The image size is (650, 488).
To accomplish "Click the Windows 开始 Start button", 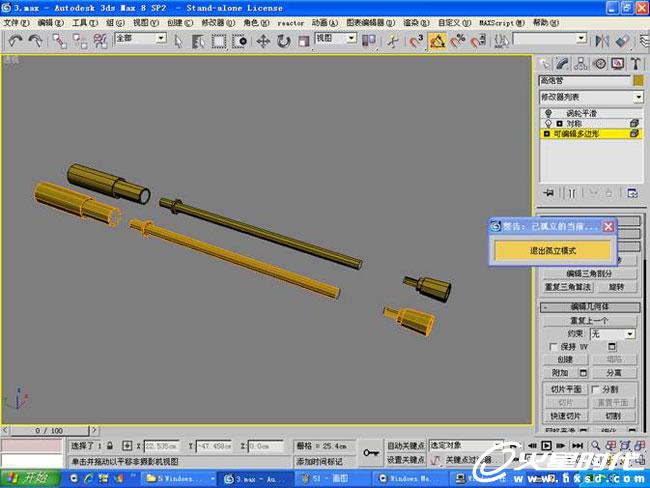I will point(30,478).
